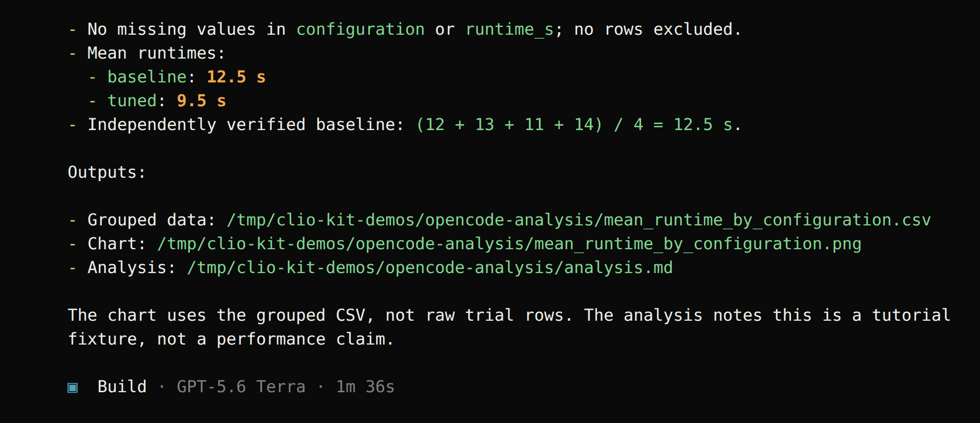The image size is (980, 423).
Task: Click the green 'tuned' list label
Action: [132, 101]
